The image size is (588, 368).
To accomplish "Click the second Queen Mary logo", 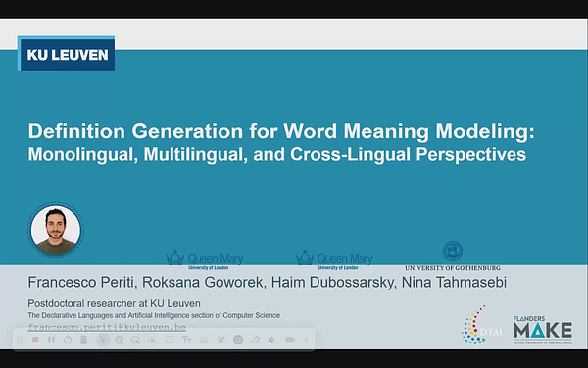I will [x=334, y=260].
